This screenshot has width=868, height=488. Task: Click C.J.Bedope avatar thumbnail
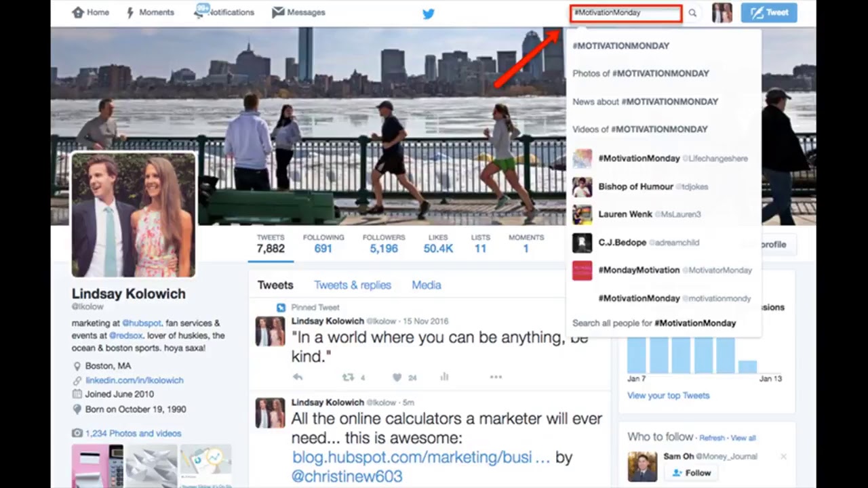tap(582, 243)
